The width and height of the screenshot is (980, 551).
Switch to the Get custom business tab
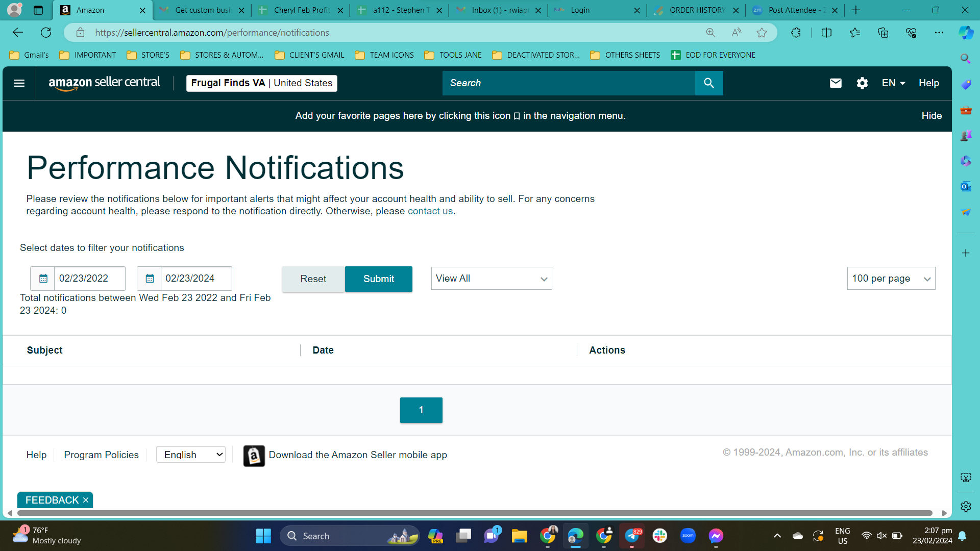pyautogui.click(x=203, y=10)
